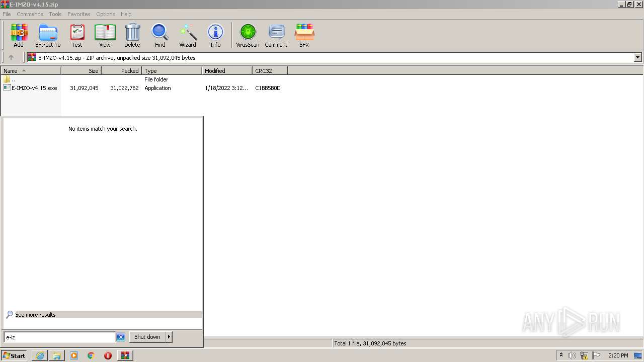Show archive Info
This screenshot has height=362, width=644.
215,35
